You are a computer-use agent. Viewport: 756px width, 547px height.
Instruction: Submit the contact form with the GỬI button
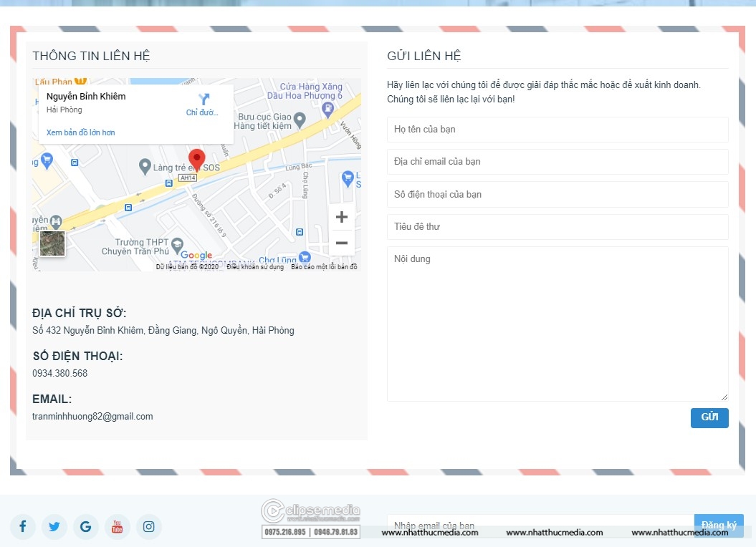click(x=709, y=418)
